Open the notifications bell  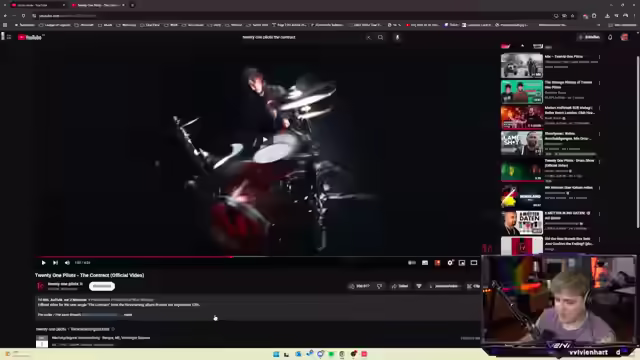coord(610,37)
